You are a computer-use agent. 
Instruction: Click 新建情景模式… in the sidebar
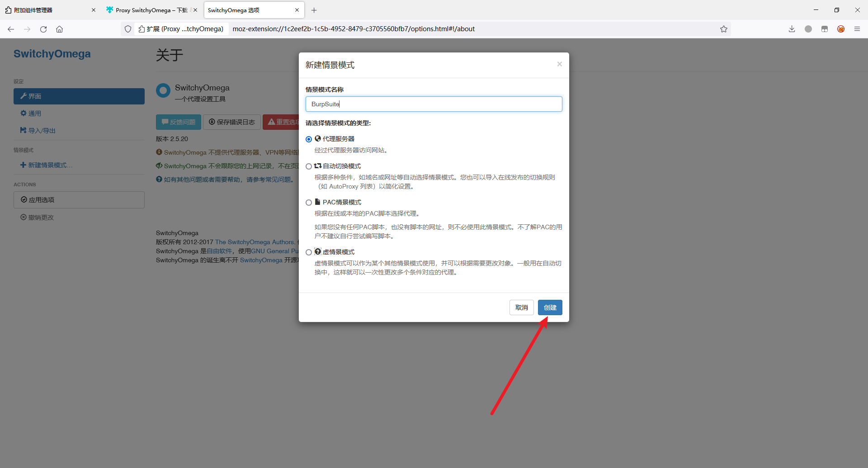coord(79,165)
